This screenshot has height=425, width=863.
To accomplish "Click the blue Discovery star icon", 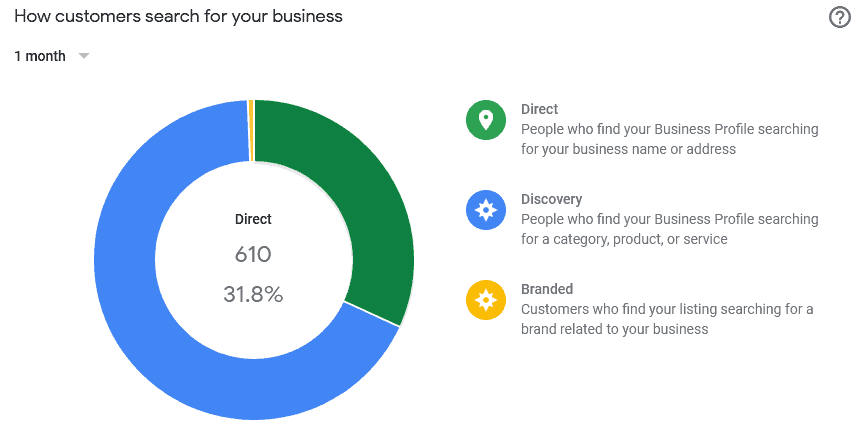I will click(x=485, y=210).
